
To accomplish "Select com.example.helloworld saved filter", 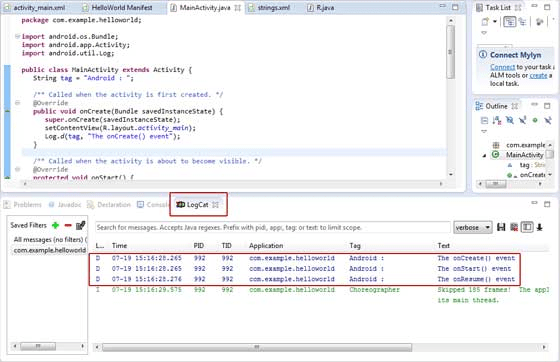I will pyautogui.click(x=50, y=250).
